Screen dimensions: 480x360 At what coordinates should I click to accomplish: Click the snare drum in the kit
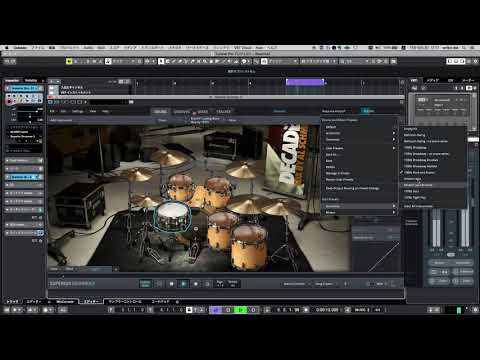click(x=173, y=216)
